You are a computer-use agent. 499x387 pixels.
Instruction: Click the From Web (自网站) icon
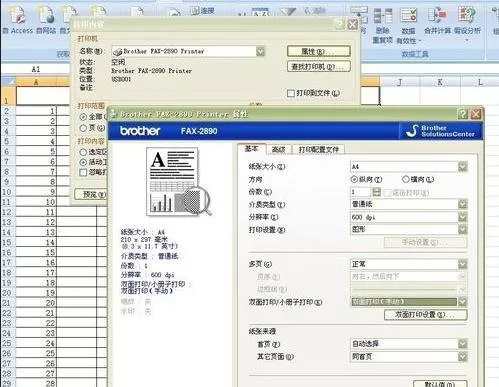46,20
